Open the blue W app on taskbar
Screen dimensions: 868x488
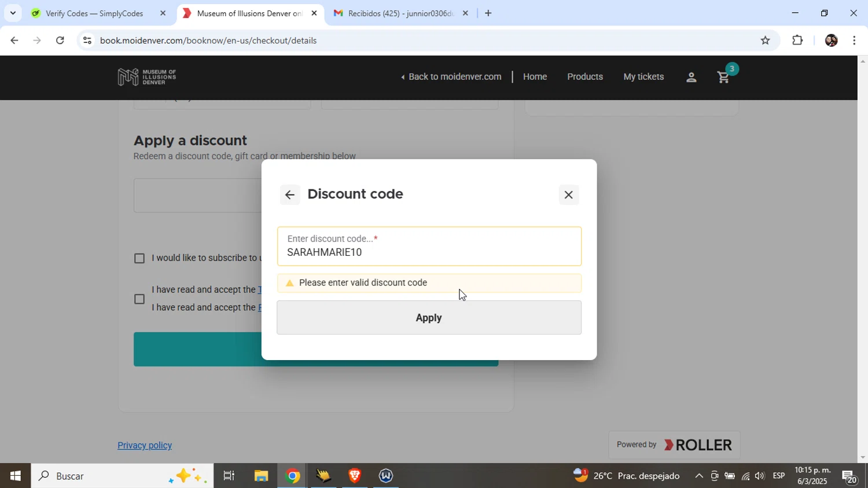tap(386, 476)
